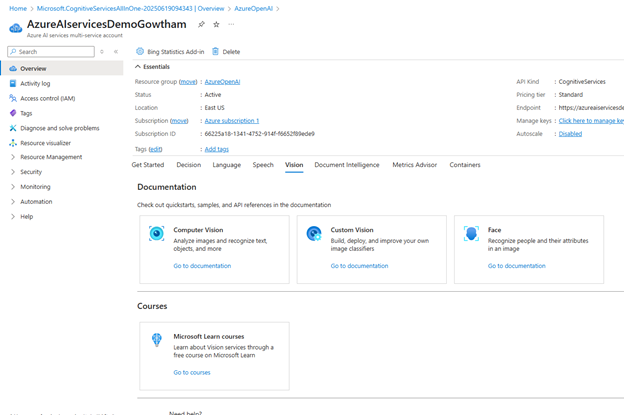Click the East US location value
The width and height of the screenshot is (624, 415).
(x=214, y=107)
